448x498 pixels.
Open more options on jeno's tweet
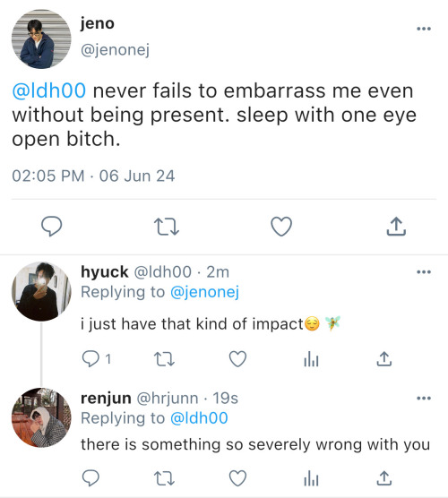424,29
